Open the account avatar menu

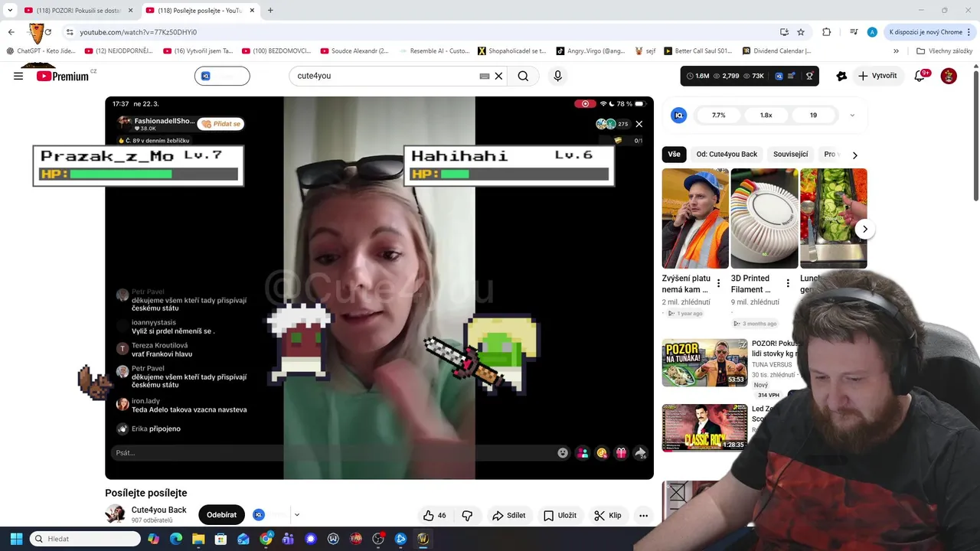click(949, 76)
